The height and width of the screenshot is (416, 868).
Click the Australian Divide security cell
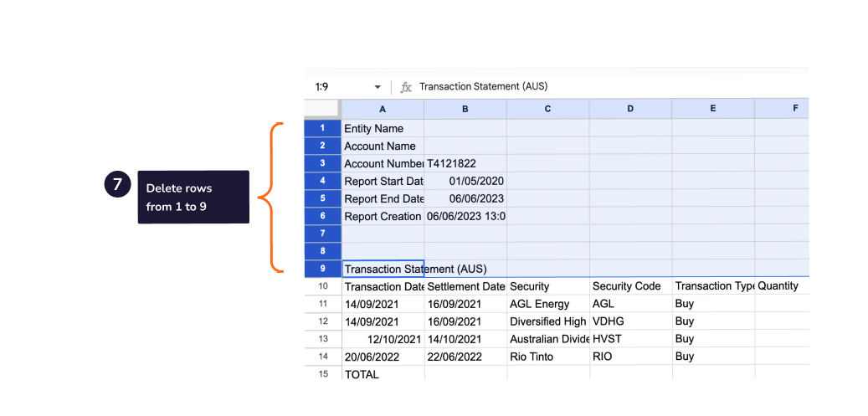pos(547,339)
